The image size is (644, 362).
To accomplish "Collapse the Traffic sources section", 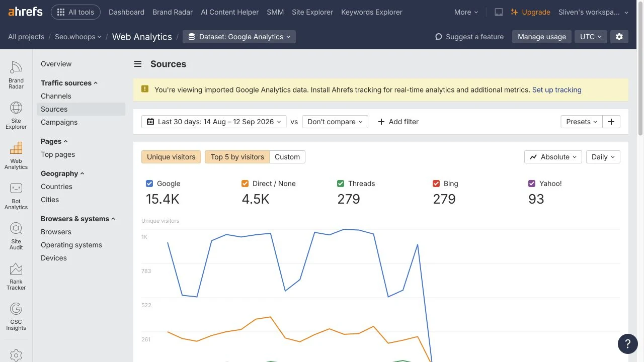I will [69, 83].
